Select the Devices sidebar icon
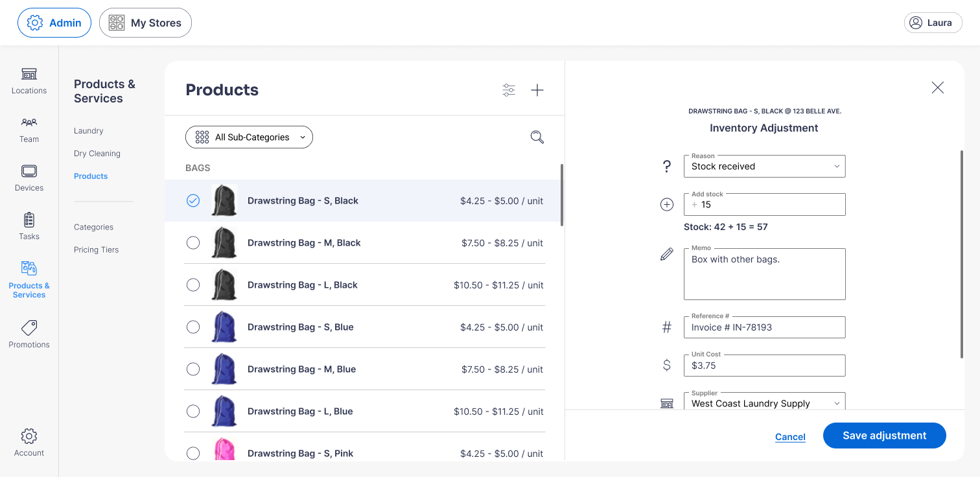Image resolution: width=980 pixels, height=477 pixels. point(29,178)
